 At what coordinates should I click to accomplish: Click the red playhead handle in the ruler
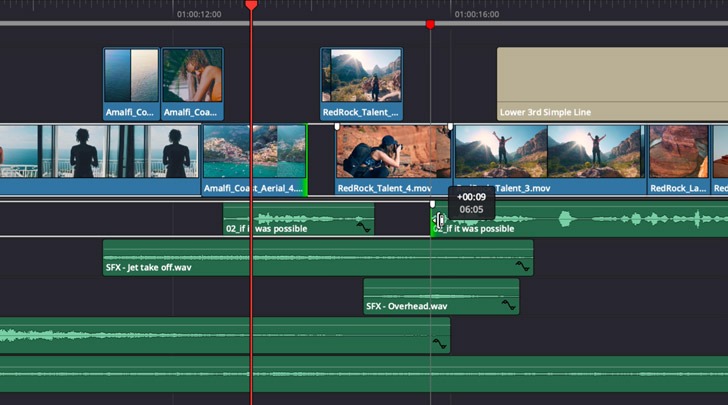coord(251,5)
